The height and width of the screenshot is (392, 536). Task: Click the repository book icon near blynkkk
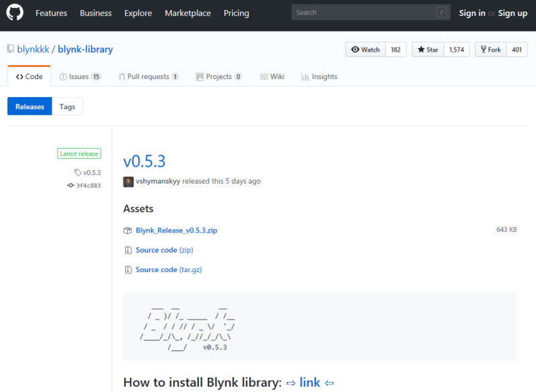(x=11, y=49)
